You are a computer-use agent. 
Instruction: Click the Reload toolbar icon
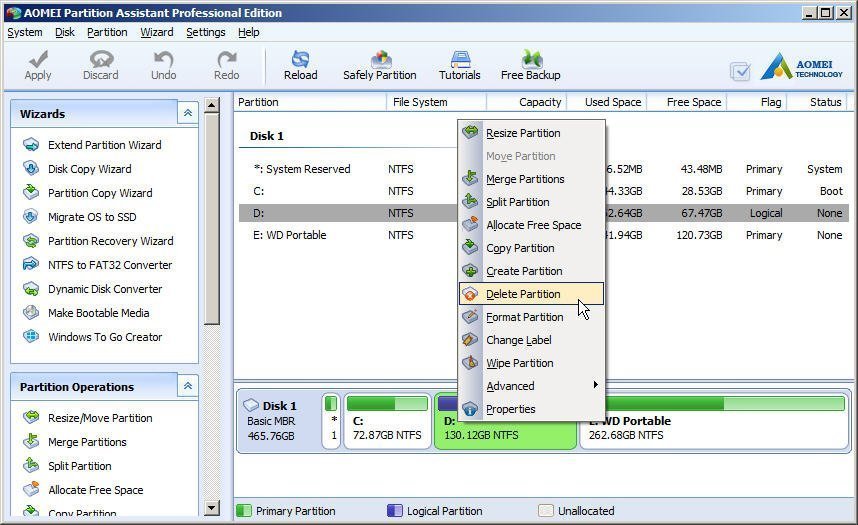pyautogui.click(x=300, y=59)
